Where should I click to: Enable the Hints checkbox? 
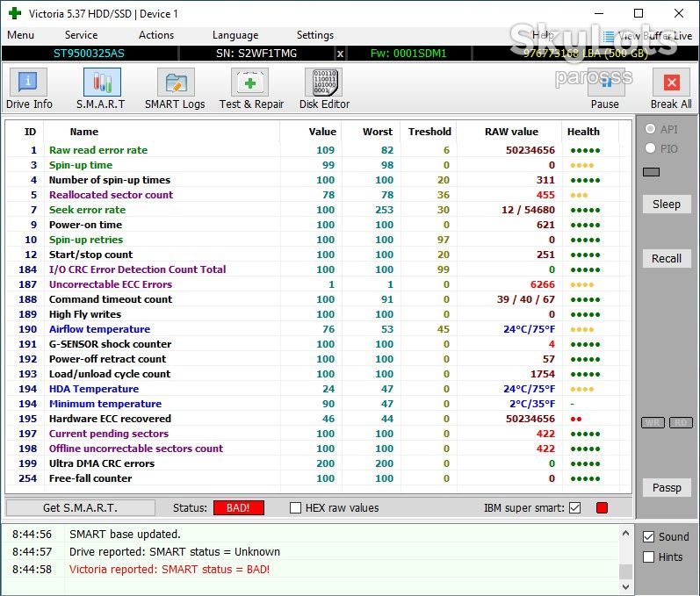point(649,557)
